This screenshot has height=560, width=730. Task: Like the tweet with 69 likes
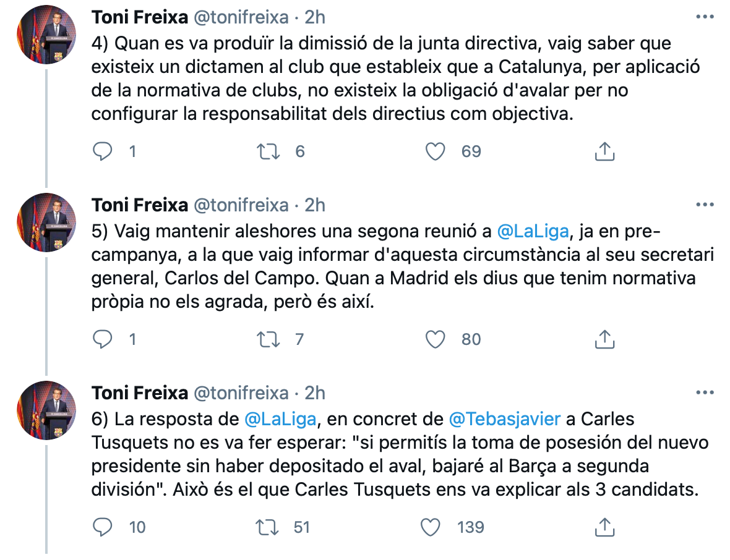pyautogui.click(x=437, y=151)
